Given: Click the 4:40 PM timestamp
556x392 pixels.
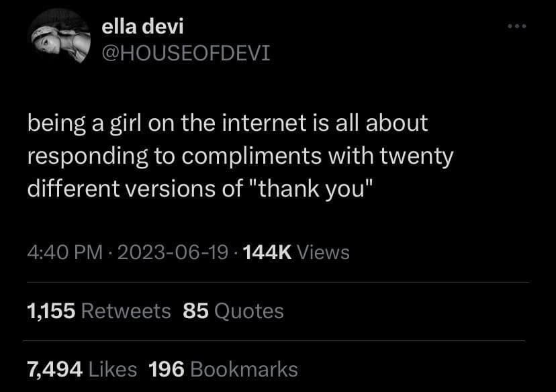Looking at the screenshot, I should coord(65,252).
